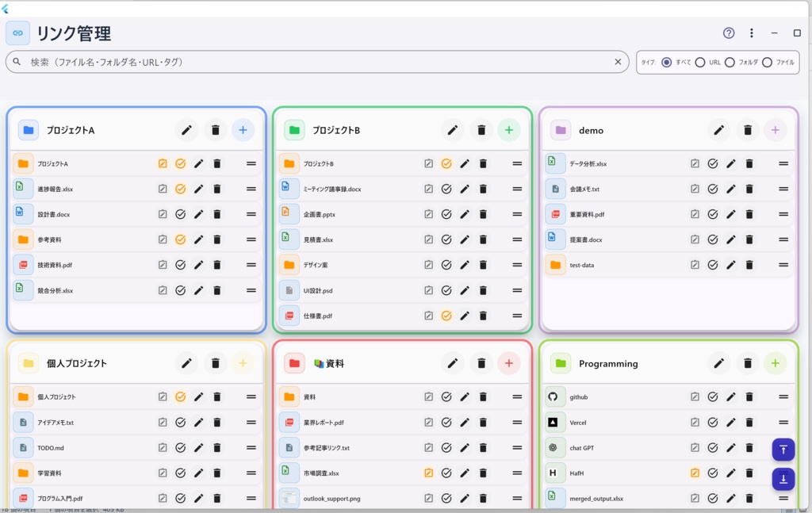Viewport: 812px width, 513px height.
Task: Edit 企画書.pptx with its pencil icon
Action: point(465,214)
